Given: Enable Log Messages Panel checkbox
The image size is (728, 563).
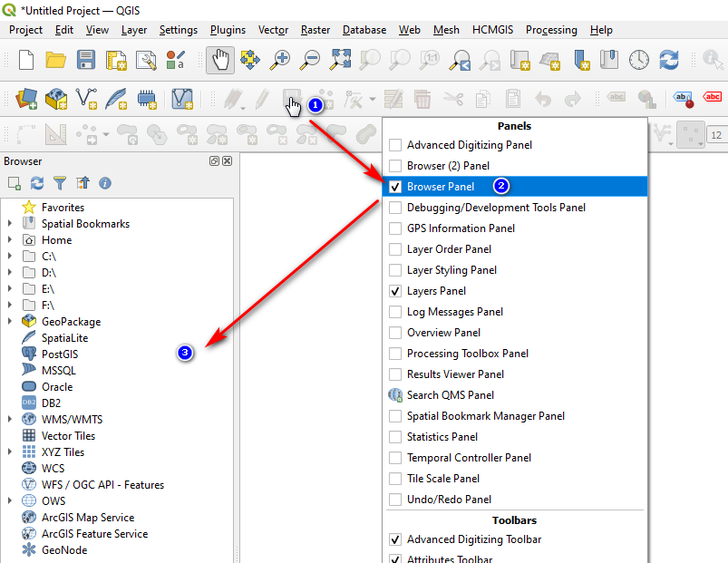Looking at the screenshot, I should point(395,312).
